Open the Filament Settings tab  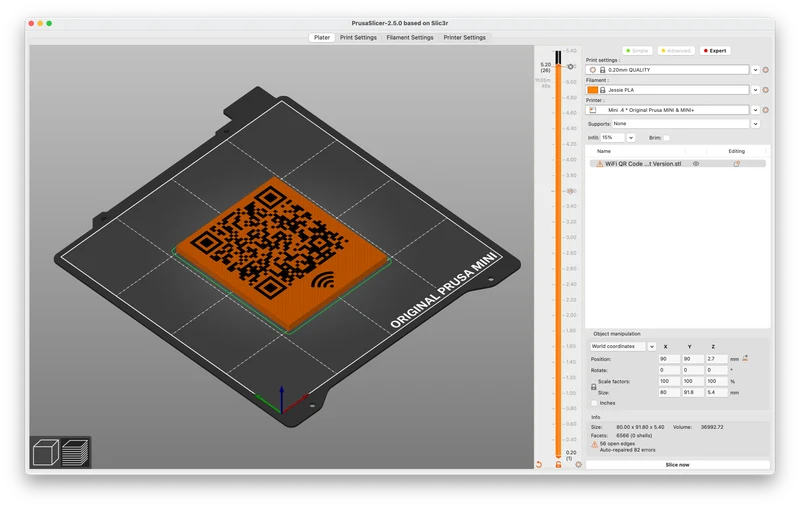click(x=410, y=37)
